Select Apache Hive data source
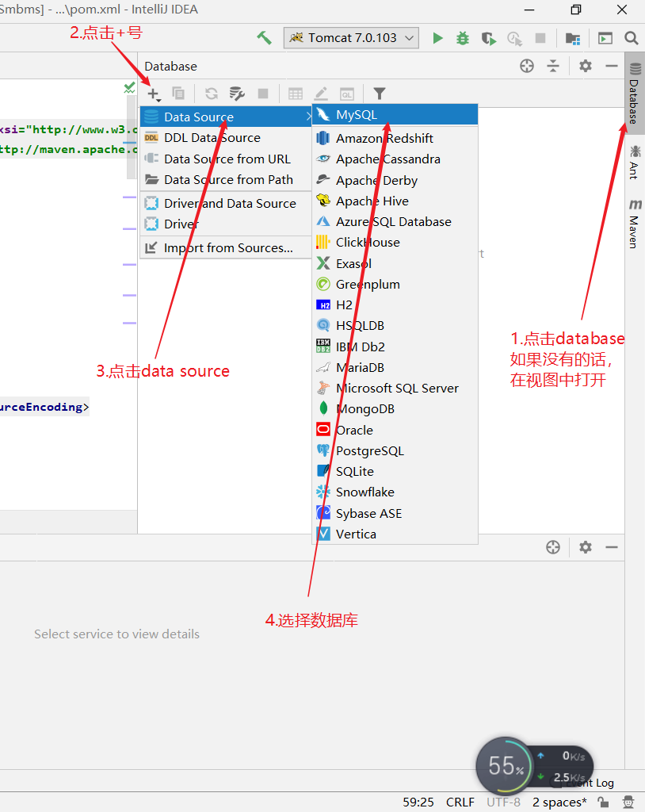The height and width of the screenshot is (812, 645). 395,201
